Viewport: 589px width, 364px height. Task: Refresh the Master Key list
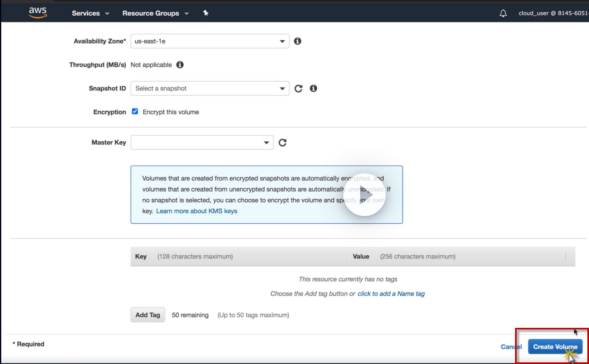[x=283, y=143]
